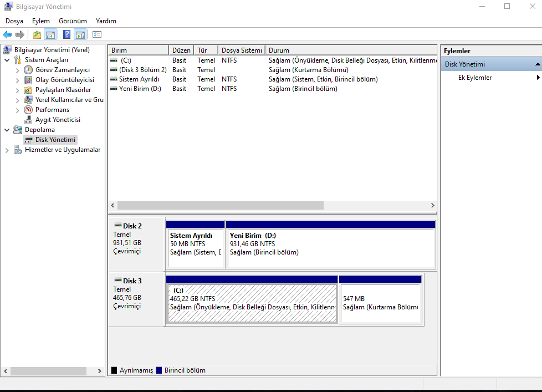Toggle Show/Hide Action Pane toolbar icon

[80, 34]
